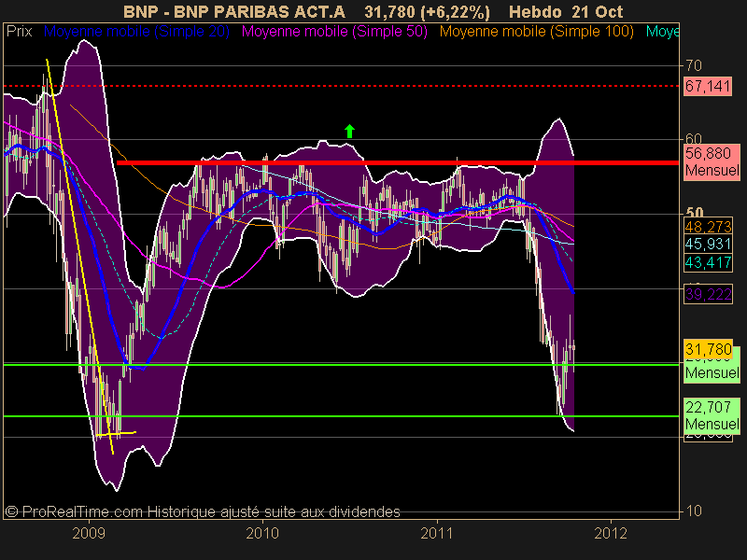747x560 pixels.
Task: Select the Moyenne mobile (Simple 50) legend
Action: click(x=334, y=32)
